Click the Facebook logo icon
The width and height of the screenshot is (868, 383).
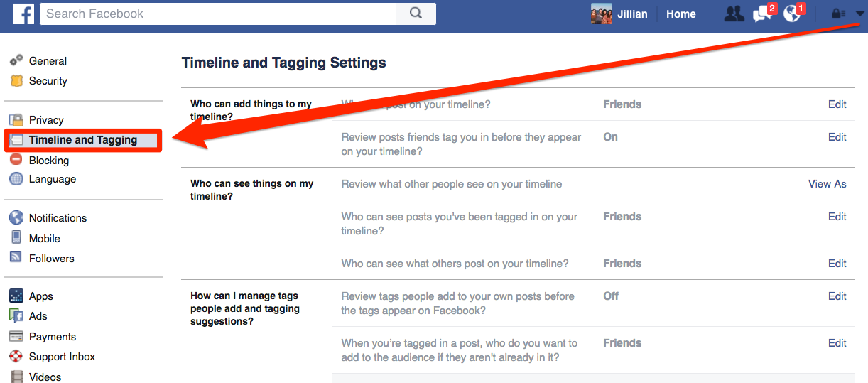click(23, 14)
